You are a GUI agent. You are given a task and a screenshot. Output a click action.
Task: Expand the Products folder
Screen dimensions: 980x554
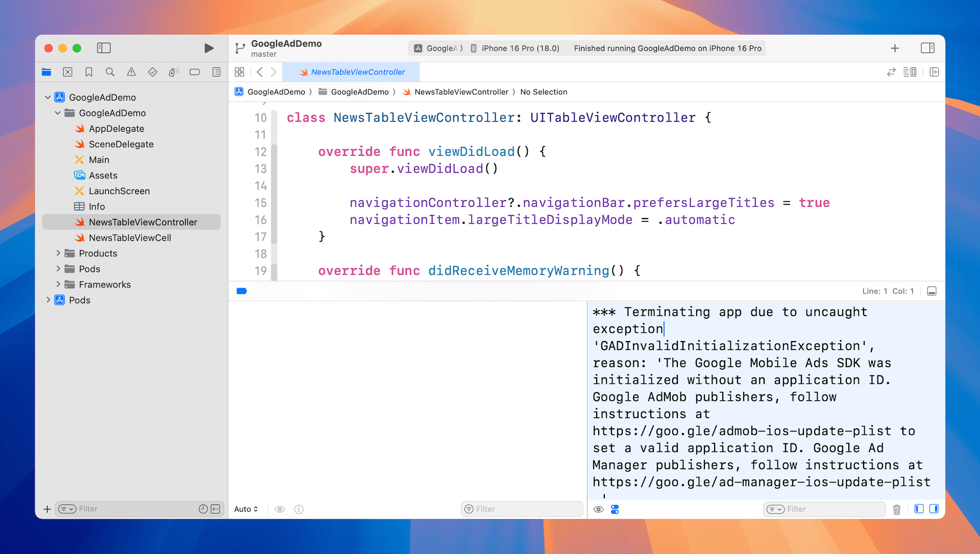click(58, 253)
